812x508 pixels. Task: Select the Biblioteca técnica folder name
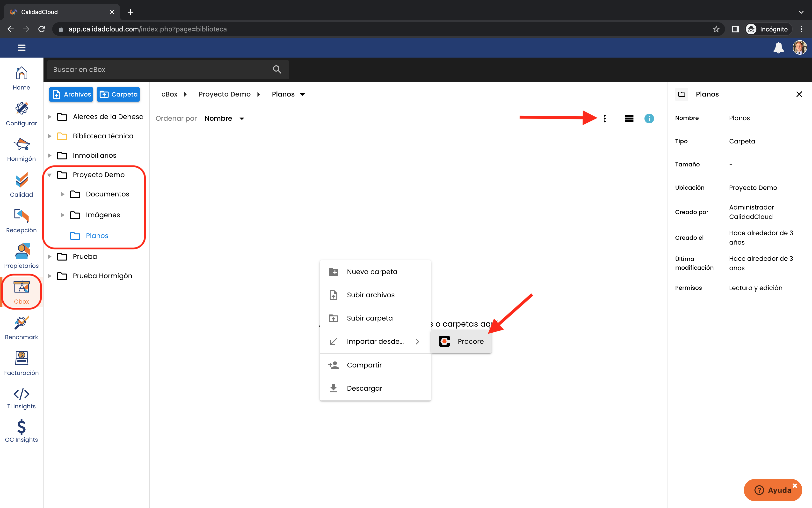point(103,136)
